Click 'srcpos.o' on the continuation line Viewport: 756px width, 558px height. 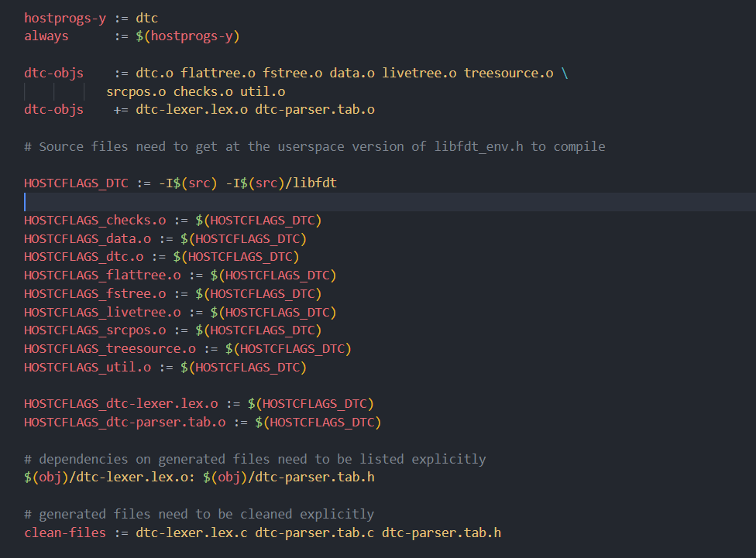(136, 91)
